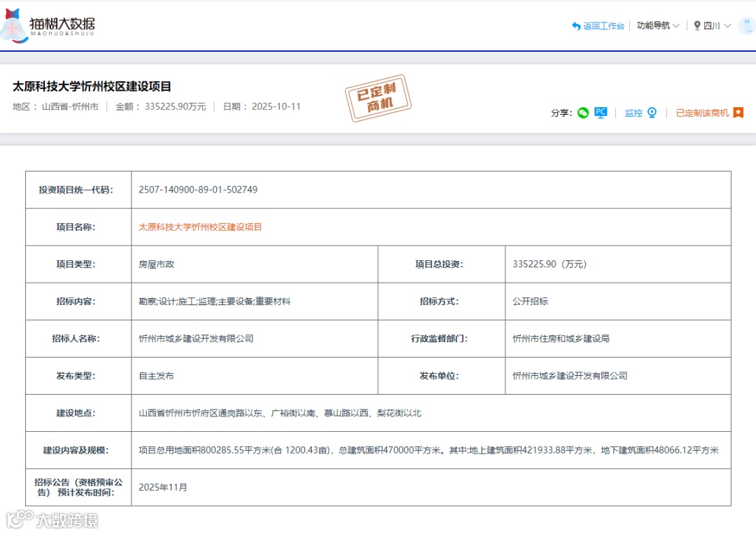Click the 建设内容及规模 description text

coord(428,450)
